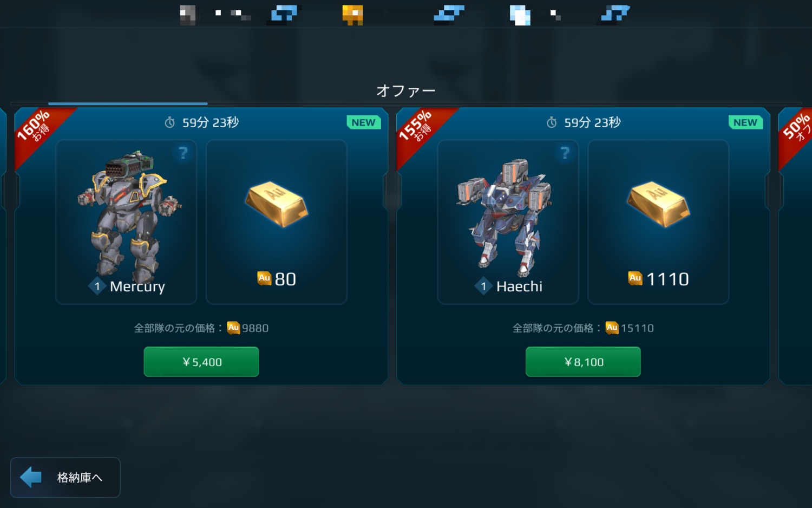
Task: Buy the Haechi offer for ¥8,100
Action: [583, 362]
